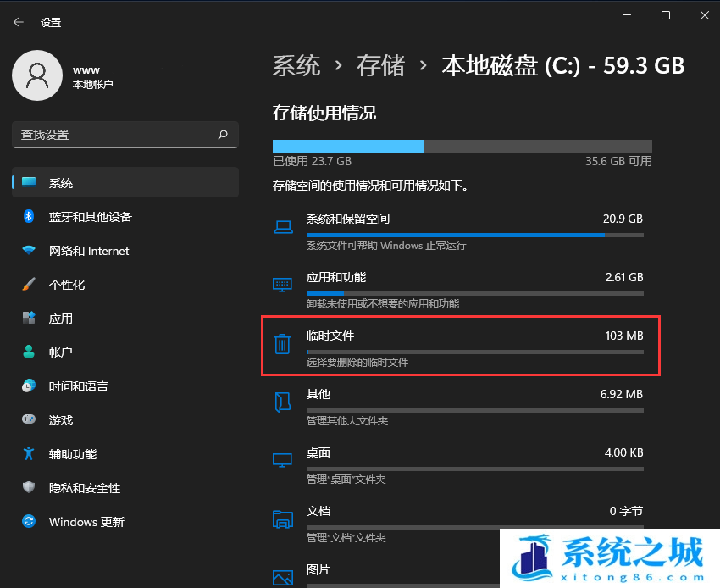Switch to 存储 in the breadcrumb

tap(381, 65)
